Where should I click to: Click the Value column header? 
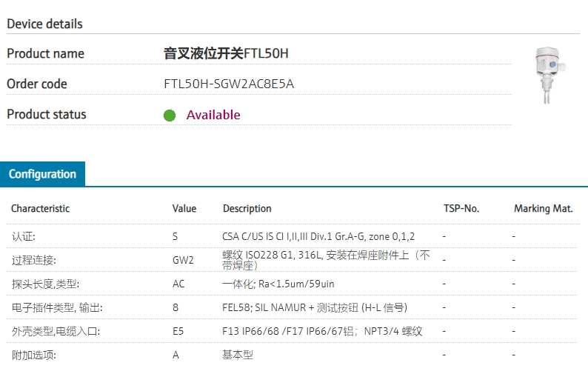pos(184,209)
